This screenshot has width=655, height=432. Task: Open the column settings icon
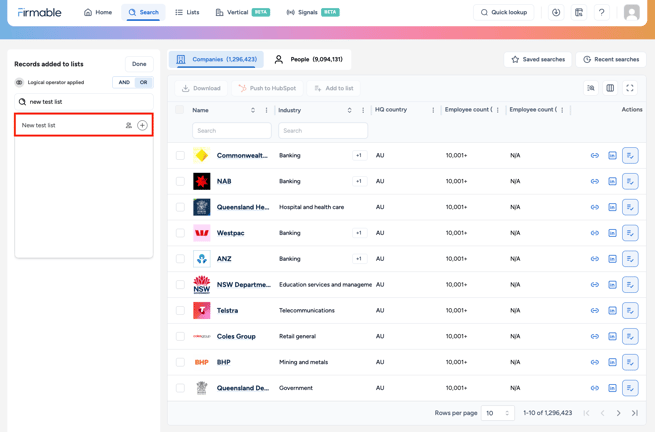click(x=610, y=88)
